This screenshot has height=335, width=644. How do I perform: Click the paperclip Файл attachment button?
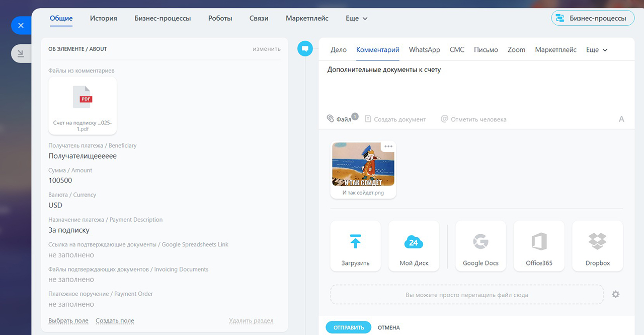[x=339, y=119]
